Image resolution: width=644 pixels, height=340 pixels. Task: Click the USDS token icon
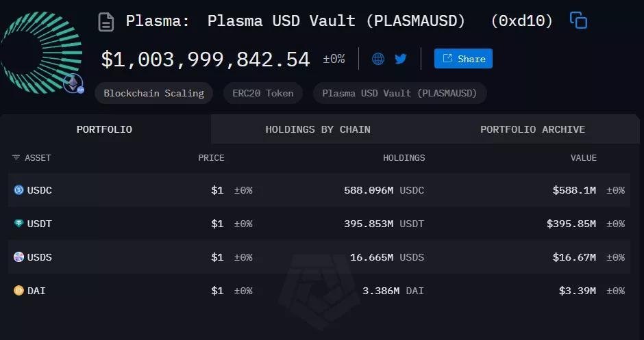[18, 257]
